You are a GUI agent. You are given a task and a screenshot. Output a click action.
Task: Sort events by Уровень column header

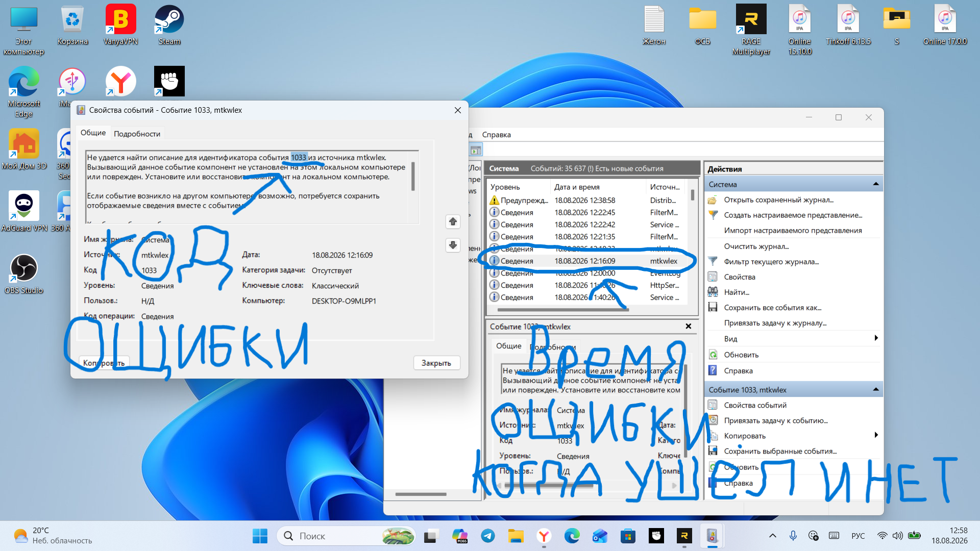pos(519,187)
